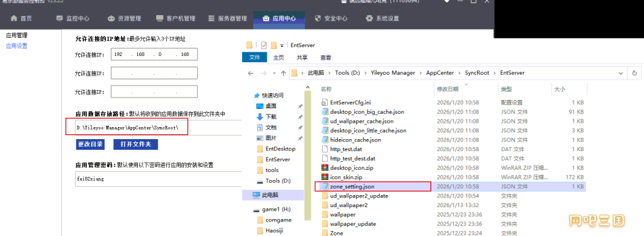
Task: Select 应用设置 in left sidebar
Action: coord(17,46)
